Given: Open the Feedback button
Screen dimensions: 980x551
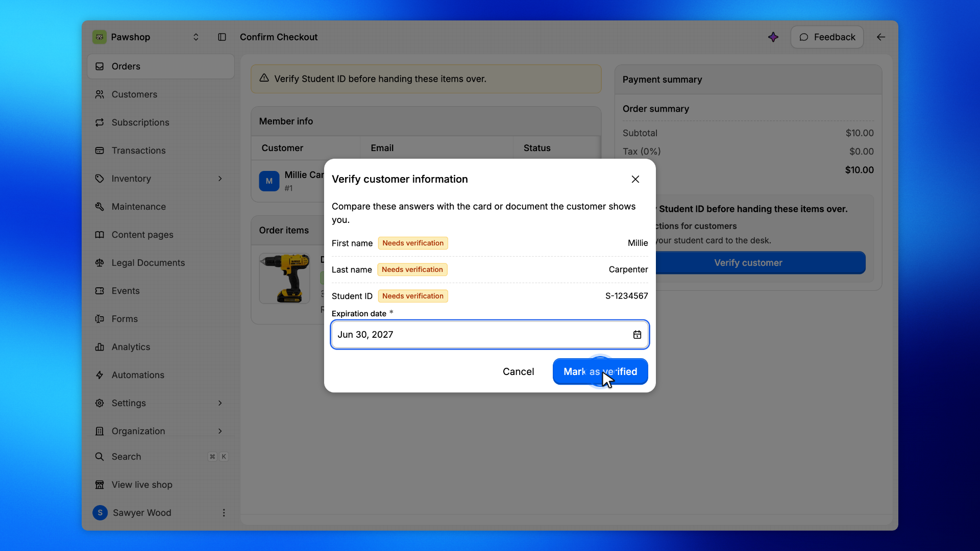Looking at the screenshot, I should tap(827, 37).
